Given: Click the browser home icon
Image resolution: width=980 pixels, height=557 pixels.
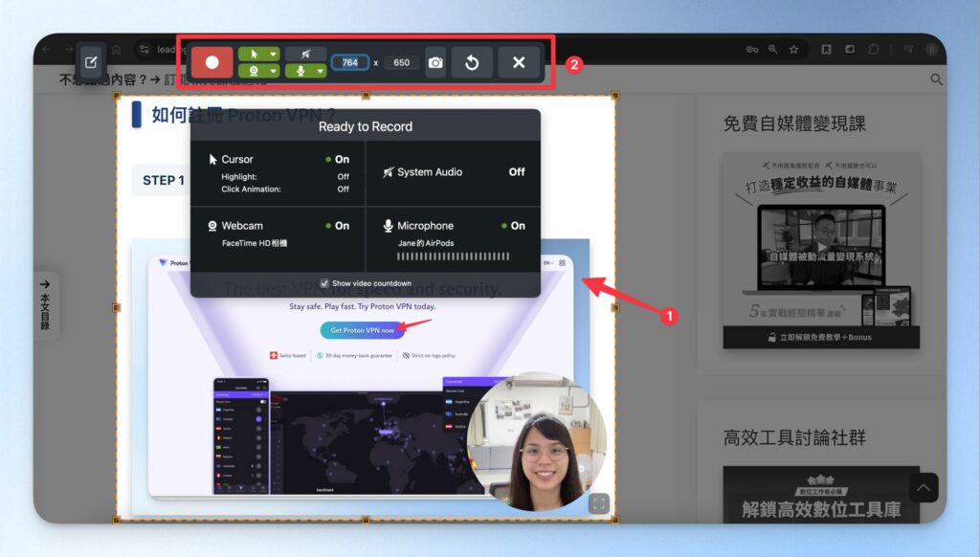Looking at the screenshot, I should [x=116, y=49].
